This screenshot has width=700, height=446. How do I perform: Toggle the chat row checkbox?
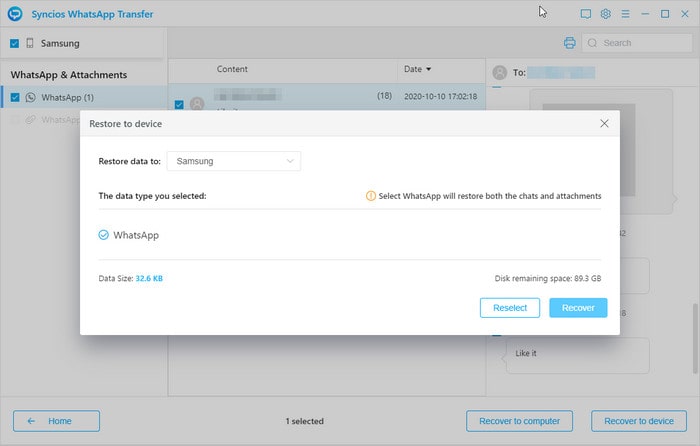(x=179, y=104)
